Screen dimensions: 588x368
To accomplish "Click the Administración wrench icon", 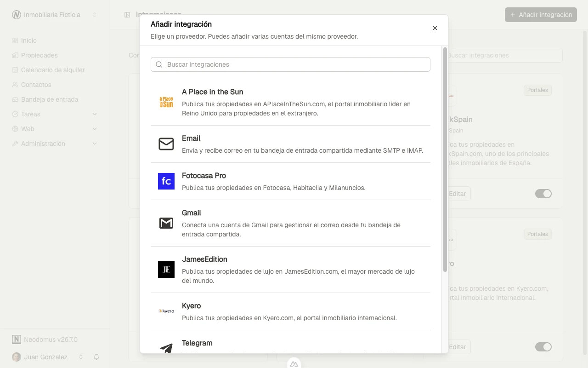I will coord(15,144).
